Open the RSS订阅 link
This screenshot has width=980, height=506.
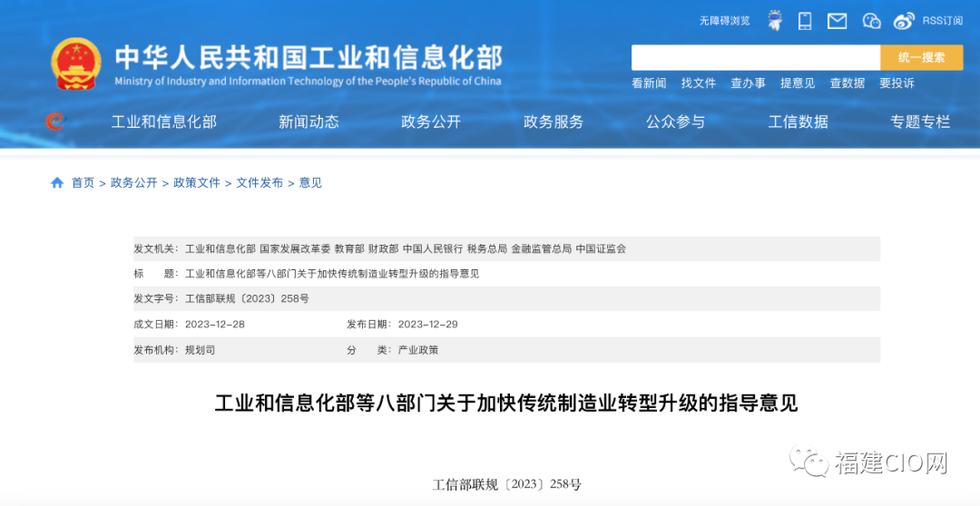point(943,20)
